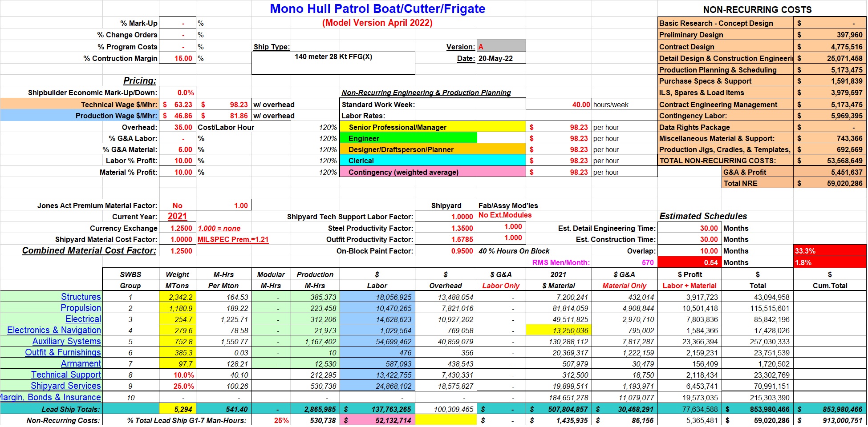The height and width of the screenshot is (427, 868).
Task: Open the Outfit & Furnishings link
Action: [63, 352]
